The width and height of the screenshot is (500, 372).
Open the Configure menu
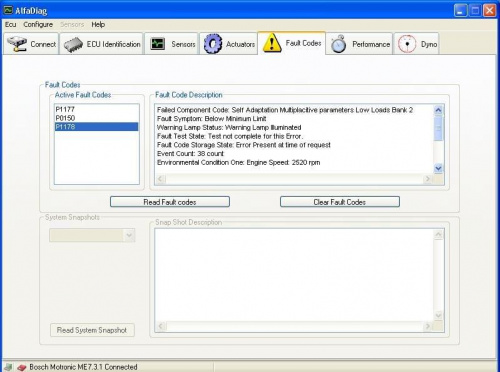pyautogui.click(x=38, y=25)
